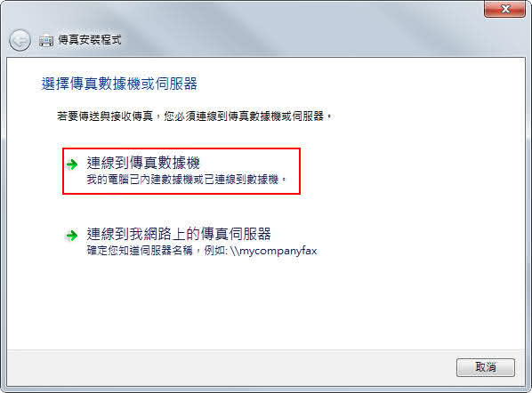
Task: Select the 確定您知道伺服器名稱 description line
Action: 140,251
